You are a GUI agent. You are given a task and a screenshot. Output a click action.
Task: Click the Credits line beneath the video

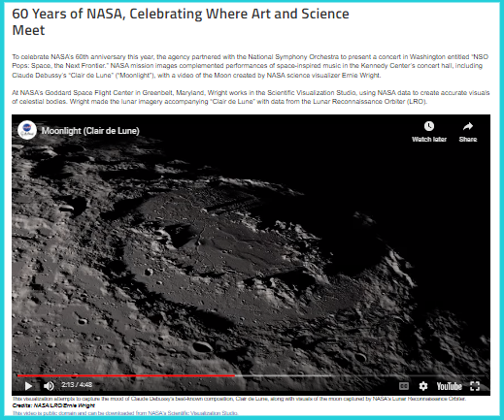coord(53,405)
